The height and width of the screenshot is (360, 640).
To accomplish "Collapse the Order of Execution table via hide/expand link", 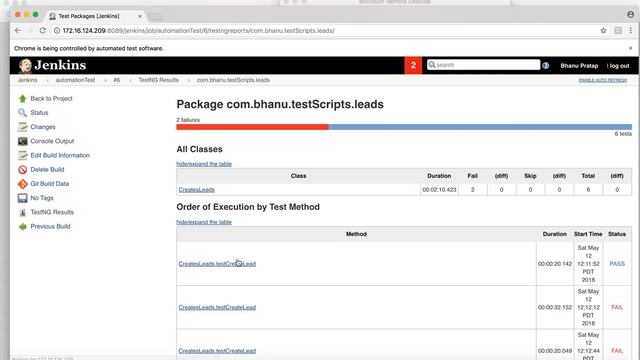I will tap(204, 222).
